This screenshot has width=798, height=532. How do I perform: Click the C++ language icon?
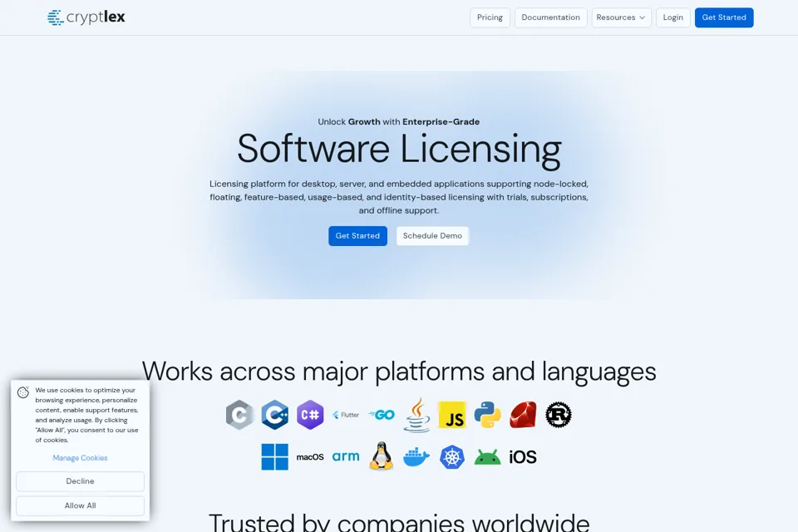275,415
